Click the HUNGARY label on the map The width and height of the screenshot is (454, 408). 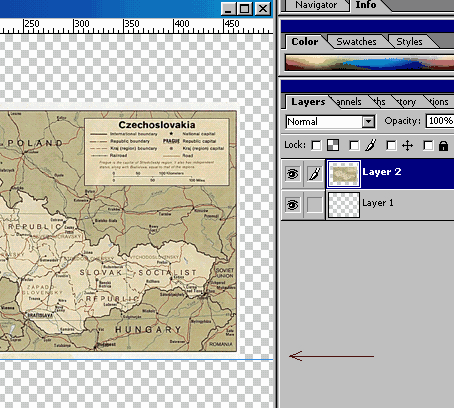[148, 330]
